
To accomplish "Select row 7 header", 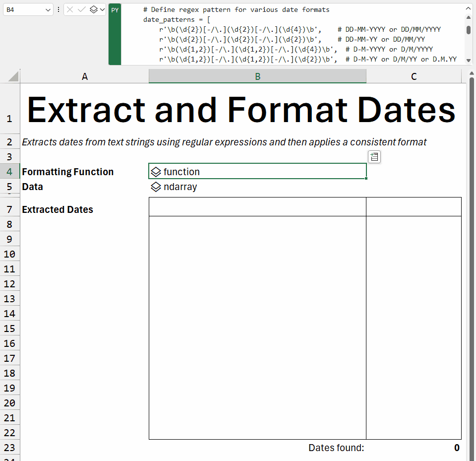I will [x=10, y=209].
